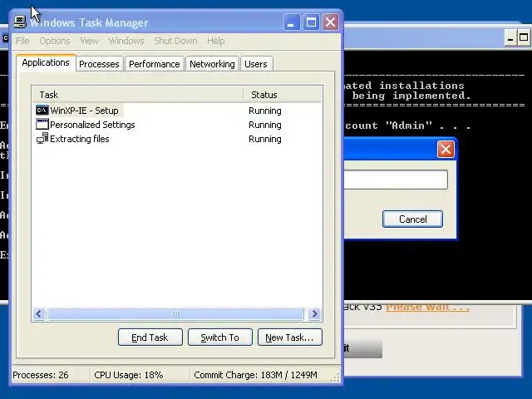Switch to the Processes tab
The height and width of the screenshot is (399, 532).
point(99,64)
